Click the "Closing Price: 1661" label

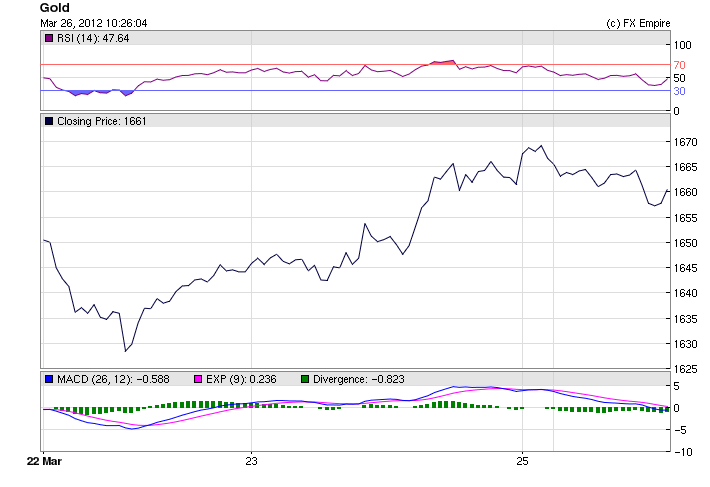(x=101, y=121)
